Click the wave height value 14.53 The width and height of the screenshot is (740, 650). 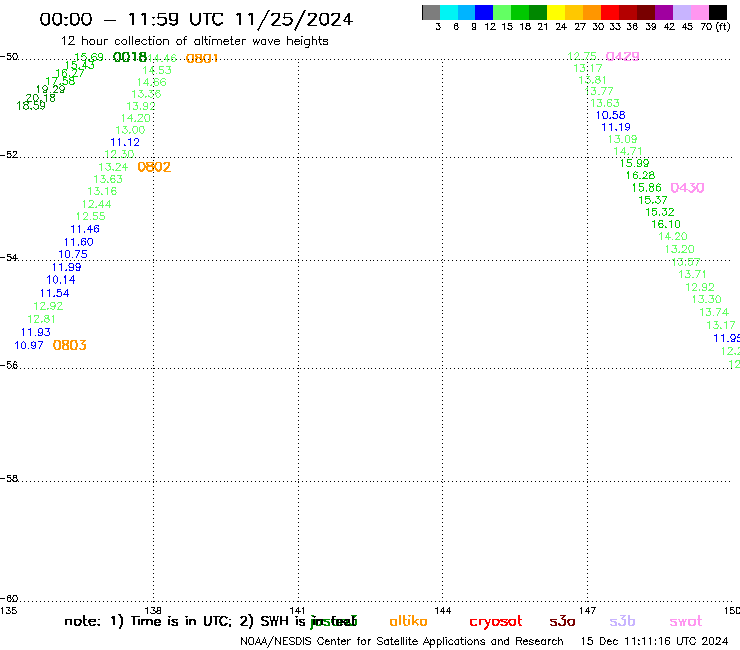coord(157,70)
